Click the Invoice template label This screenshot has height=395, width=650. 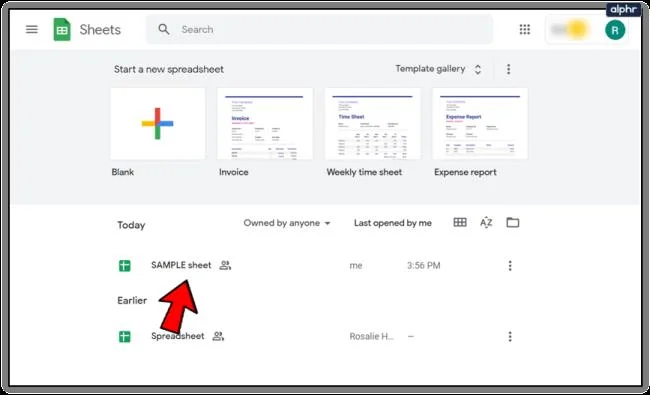point(234,172)
